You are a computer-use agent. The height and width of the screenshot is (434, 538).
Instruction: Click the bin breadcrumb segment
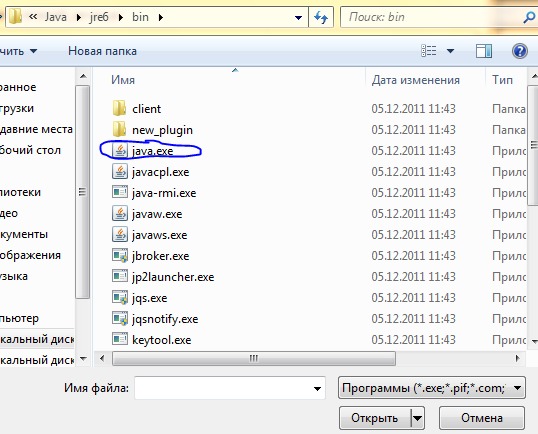pyautogui.click(x=140, y=17)
